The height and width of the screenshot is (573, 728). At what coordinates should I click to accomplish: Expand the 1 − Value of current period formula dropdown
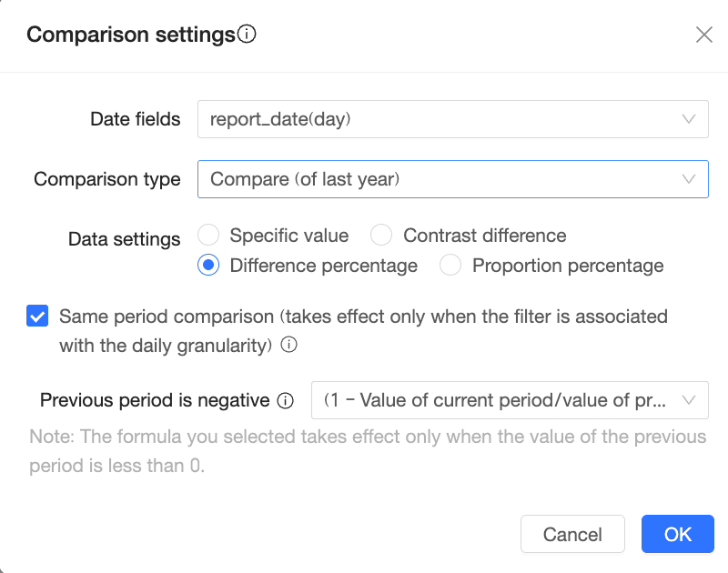pos(496,400)
